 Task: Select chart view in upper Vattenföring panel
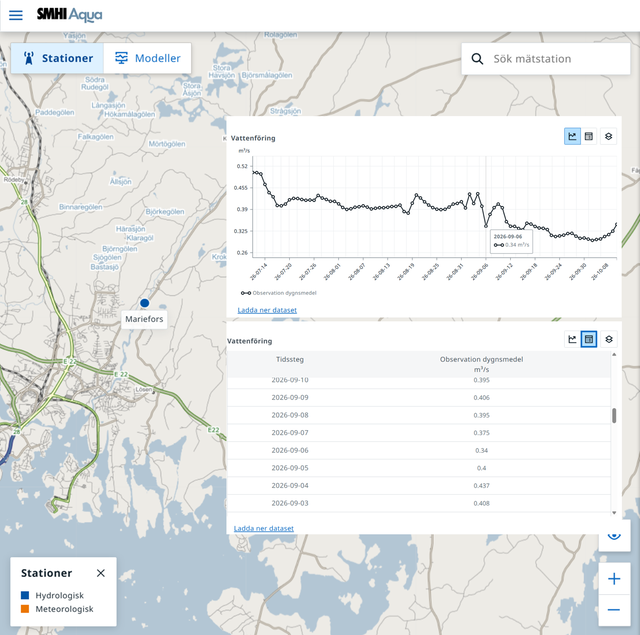coord(572,136)
